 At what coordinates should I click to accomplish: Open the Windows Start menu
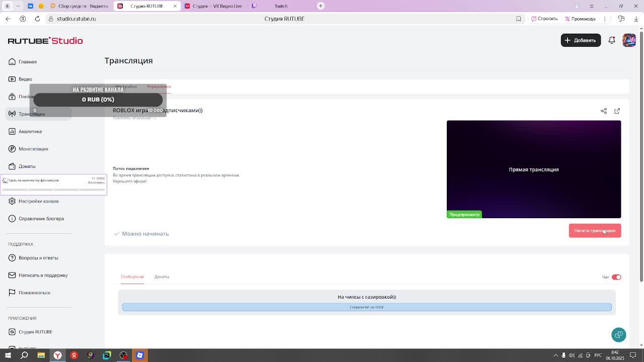pos(8,355)
